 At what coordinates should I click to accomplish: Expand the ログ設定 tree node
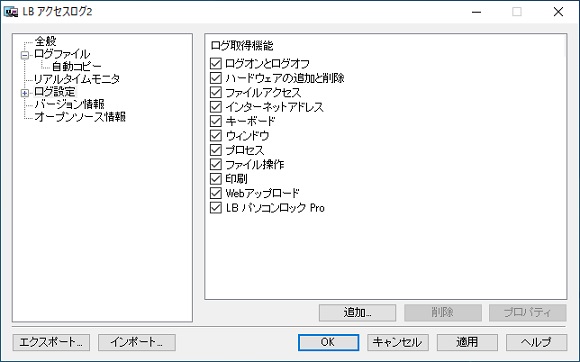[25, 93]
